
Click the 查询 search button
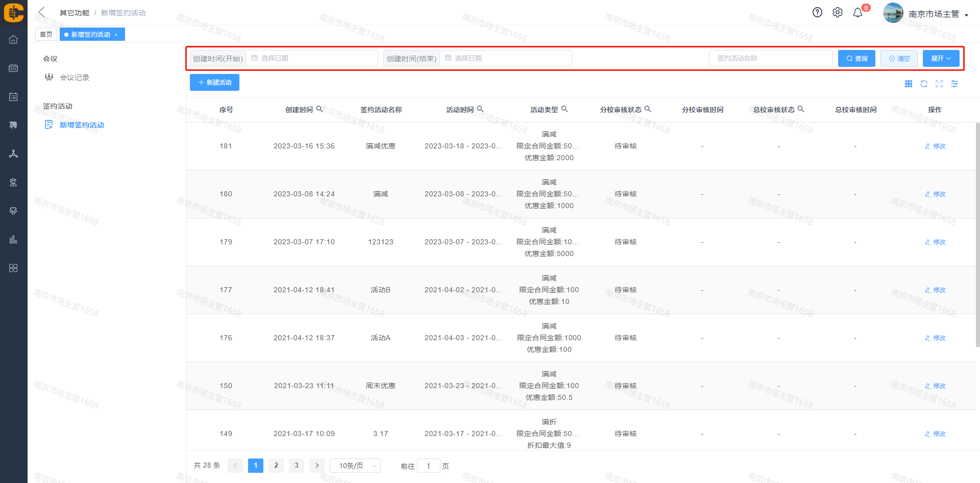856,59
